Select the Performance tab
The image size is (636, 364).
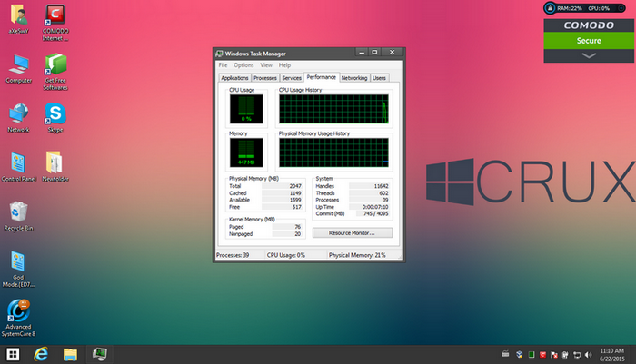pos(322,77)
